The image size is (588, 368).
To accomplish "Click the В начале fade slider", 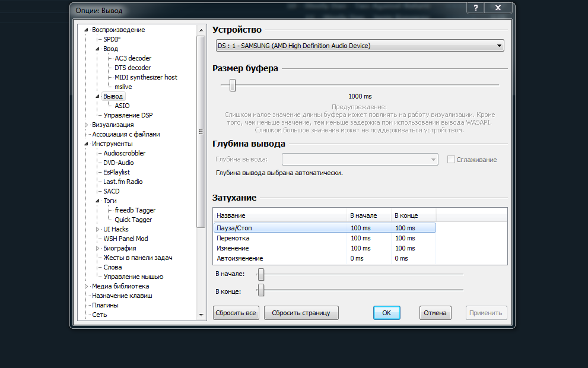I will click(x=260, y=274).
